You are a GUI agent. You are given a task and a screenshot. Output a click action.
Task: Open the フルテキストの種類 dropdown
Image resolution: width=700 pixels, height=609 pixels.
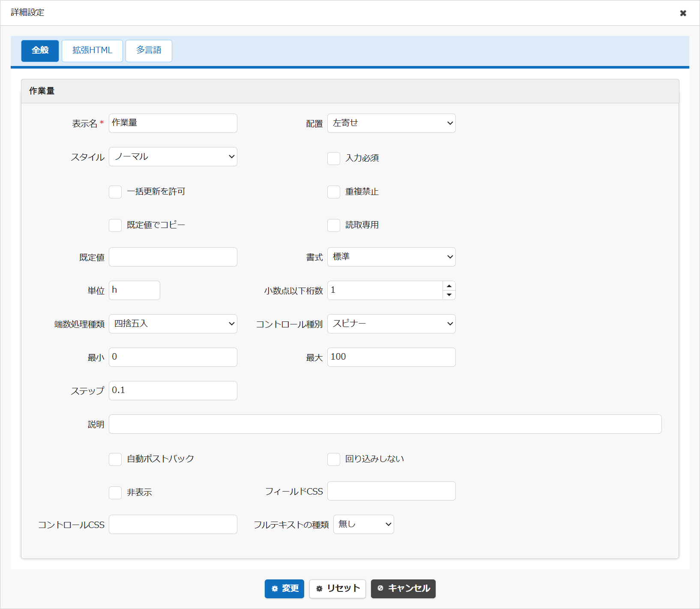(364, 524)
